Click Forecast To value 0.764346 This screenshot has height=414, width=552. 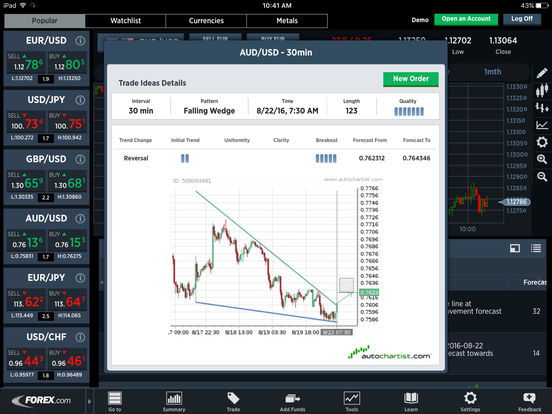pyautogui.click(x=416, y=158)
